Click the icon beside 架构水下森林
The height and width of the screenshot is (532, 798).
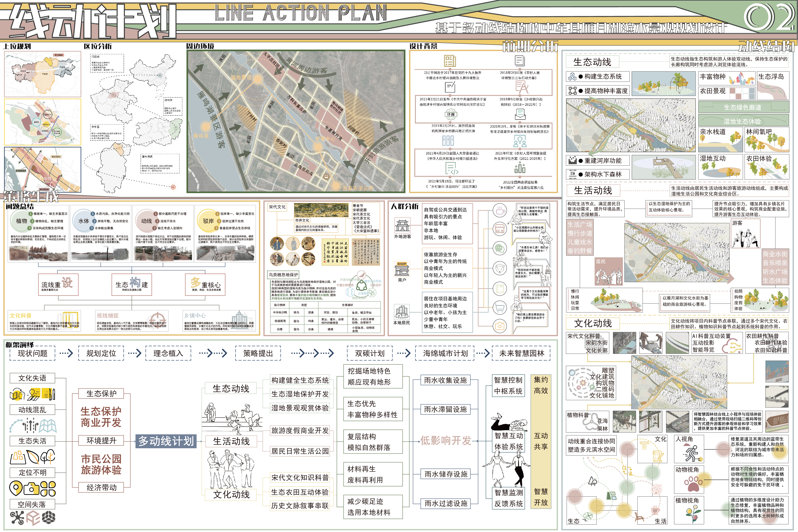573,174
